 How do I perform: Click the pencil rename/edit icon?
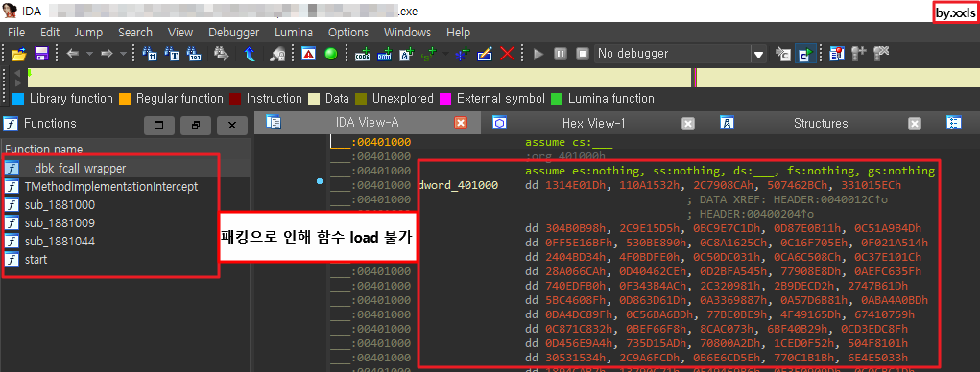[x=485, y=54]
